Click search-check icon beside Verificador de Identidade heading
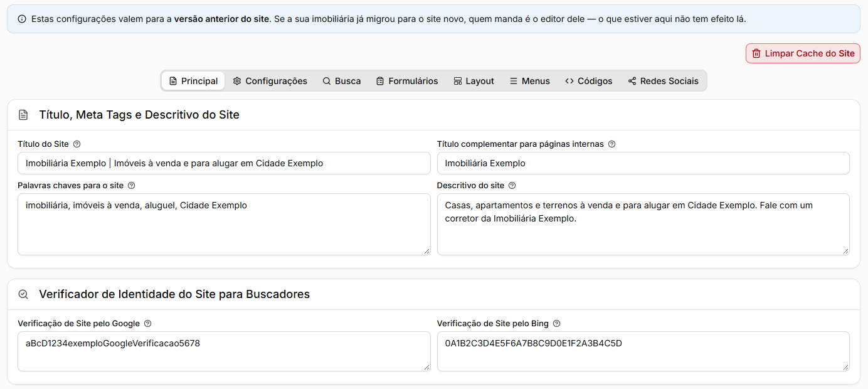Viewport: 868px width, 389px height. 23,294
